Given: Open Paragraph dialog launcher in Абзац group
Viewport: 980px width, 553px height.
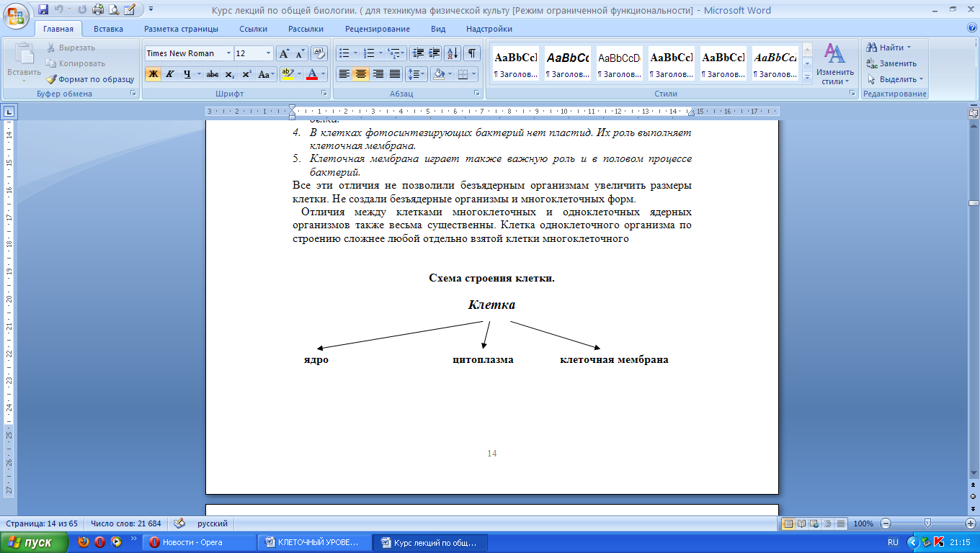Looking at the screenshot, I should (477, 94).
